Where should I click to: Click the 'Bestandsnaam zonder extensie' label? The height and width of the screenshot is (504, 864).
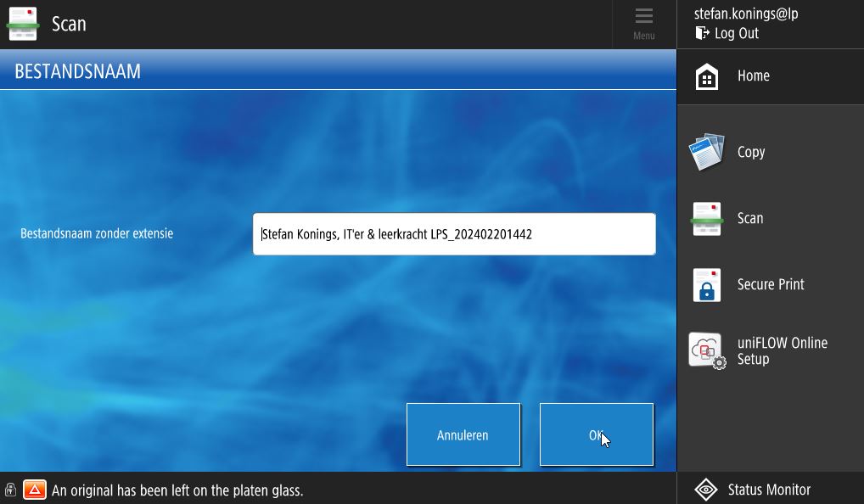(97, 233)
